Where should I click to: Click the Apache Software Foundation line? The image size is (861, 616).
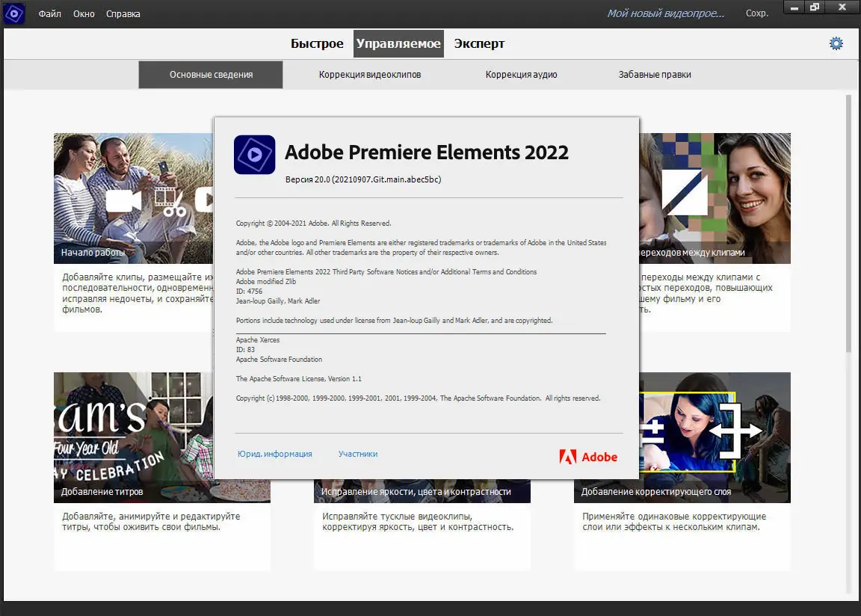(279, 360)
